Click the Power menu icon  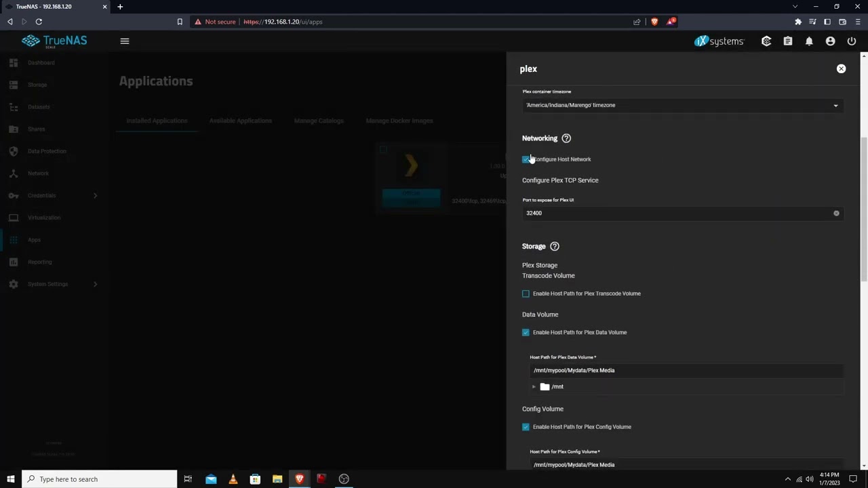coord(852,41)
